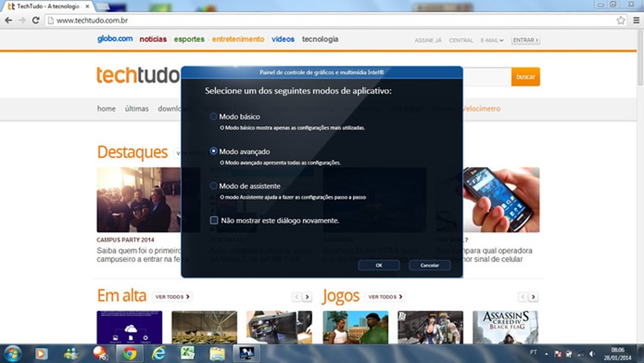This screenshot has width=644, height=363.
Task: Click the URL address bar
Action: click(327, 20)
